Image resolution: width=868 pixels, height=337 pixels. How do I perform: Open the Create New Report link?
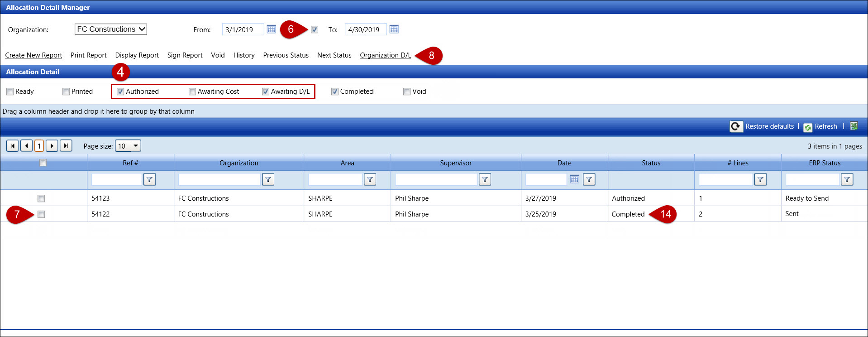(33, 55)
